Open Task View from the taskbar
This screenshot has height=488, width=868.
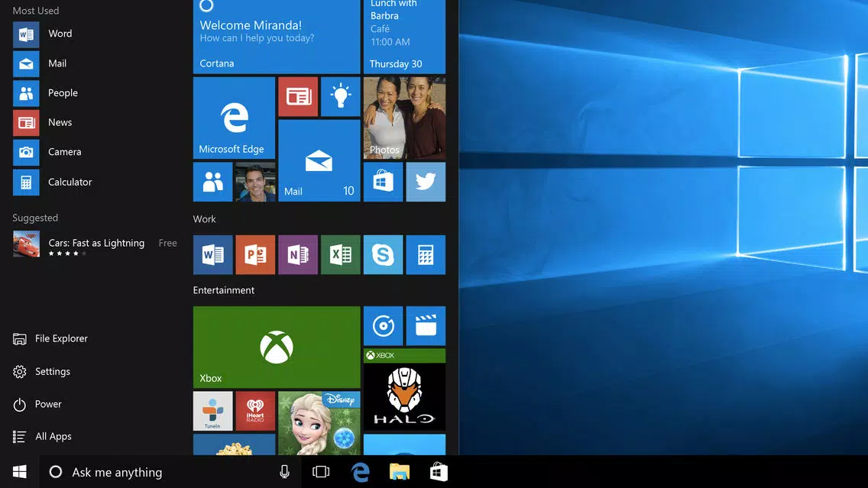point(320,472)
